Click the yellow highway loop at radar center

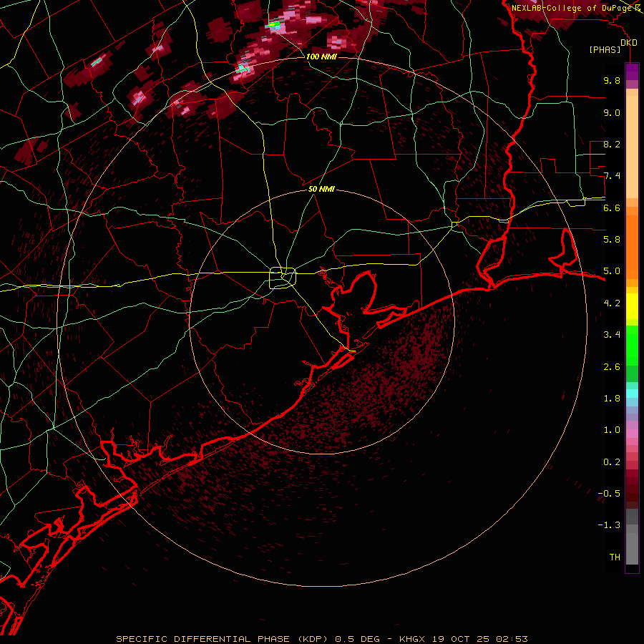[x=283, y=278]
